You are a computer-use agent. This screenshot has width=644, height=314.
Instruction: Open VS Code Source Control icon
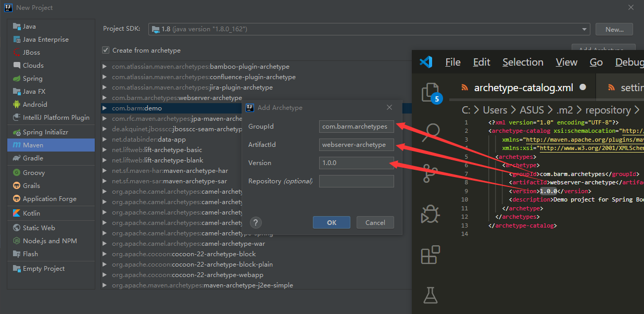pos(431,172)
